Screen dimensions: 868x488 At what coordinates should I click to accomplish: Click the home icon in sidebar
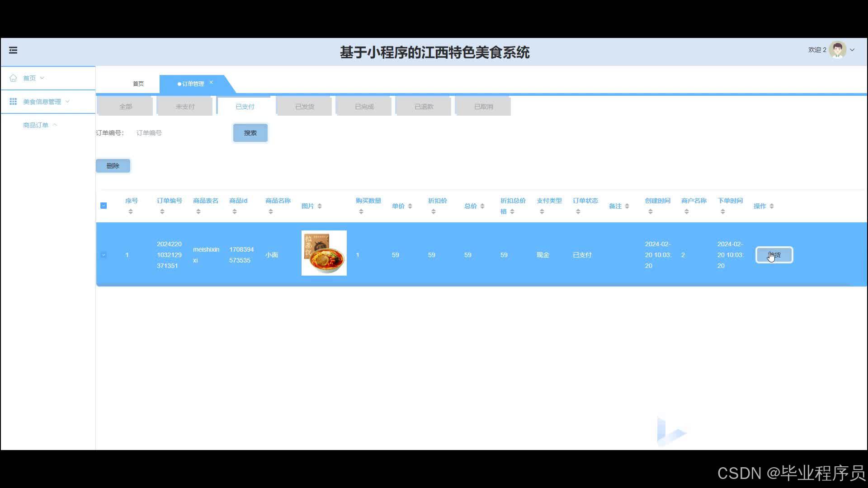[x=13, y=78]
